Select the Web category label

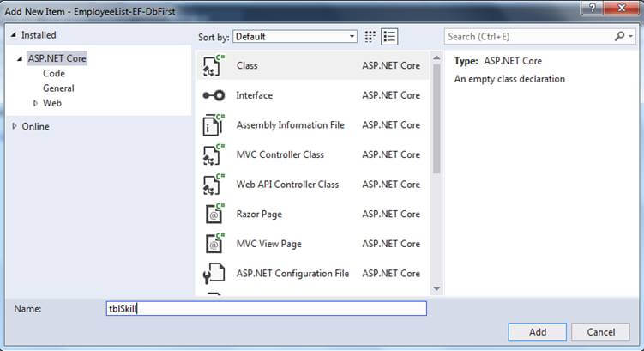(52, 103)
